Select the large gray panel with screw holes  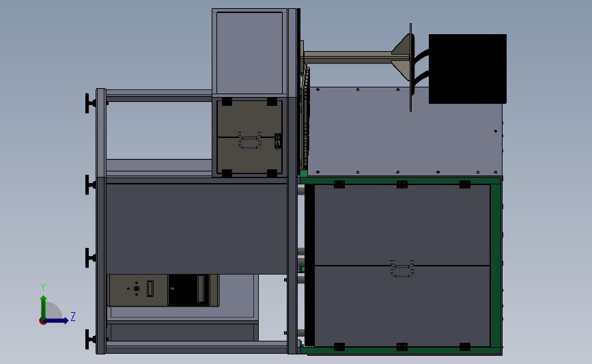coord(406,131)
